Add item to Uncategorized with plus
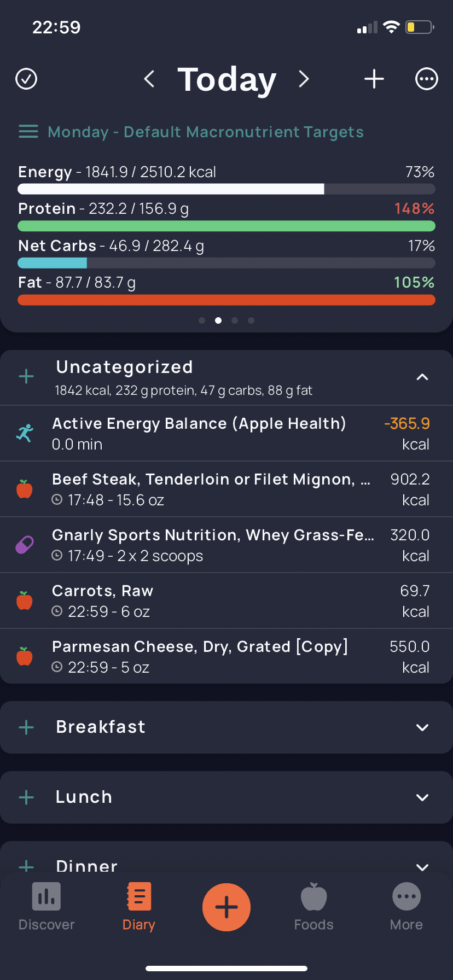 [26, 376]
